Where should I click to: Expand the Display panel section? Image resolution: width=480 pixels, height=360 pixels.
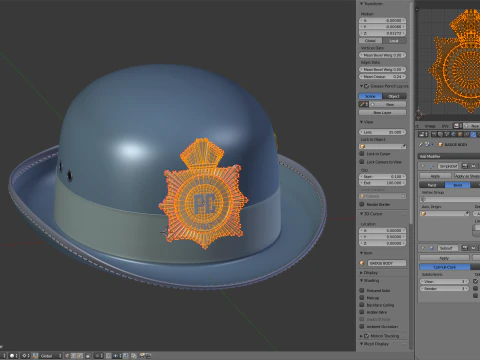click(x=361, y=273)
